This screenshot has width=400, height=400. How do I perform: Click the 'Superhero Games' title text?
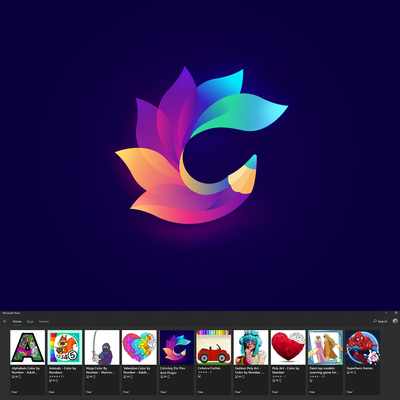pos(360,368)
